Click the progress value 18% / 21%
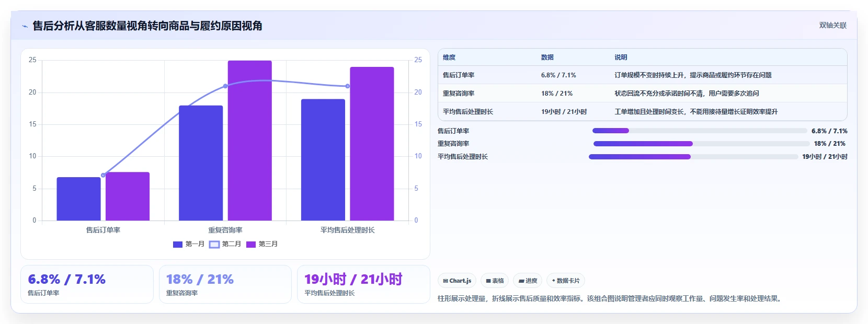This screenshot has height=324, width=868. [829, 144]
